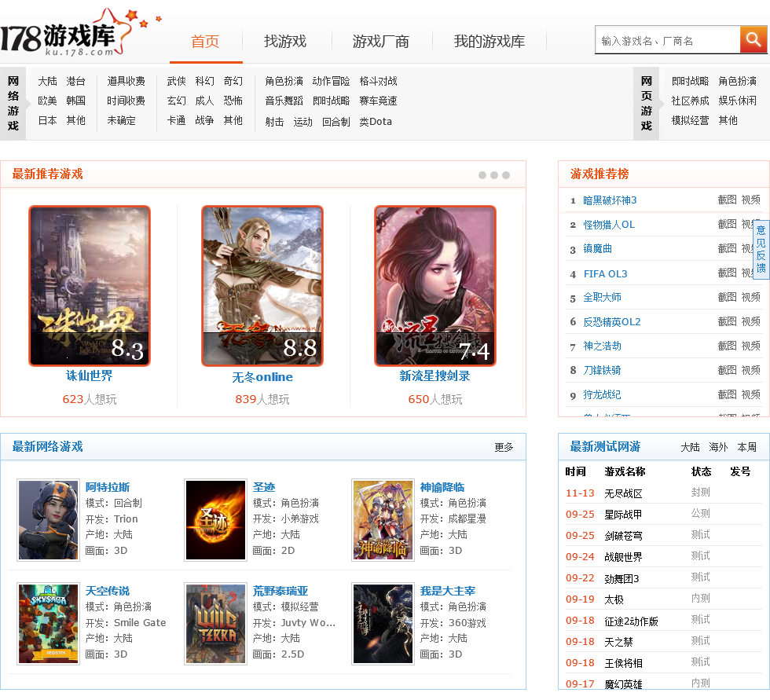
Task: Focus the game name search field
Action: click(667, 41)
